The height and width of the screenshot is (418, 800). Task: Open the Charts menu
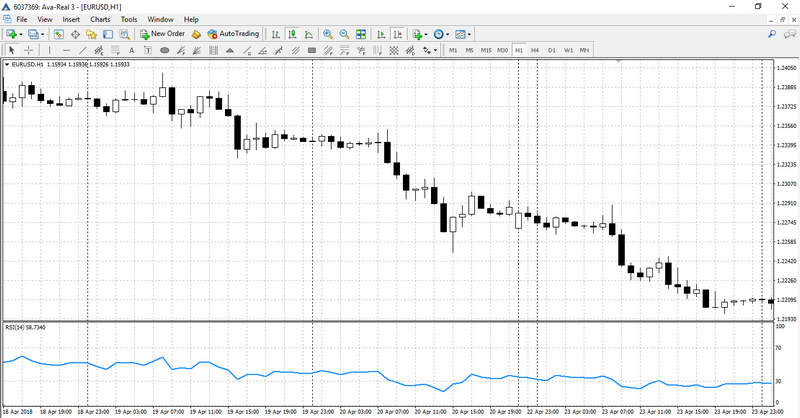pyautogui.click(x=100, y=19)
